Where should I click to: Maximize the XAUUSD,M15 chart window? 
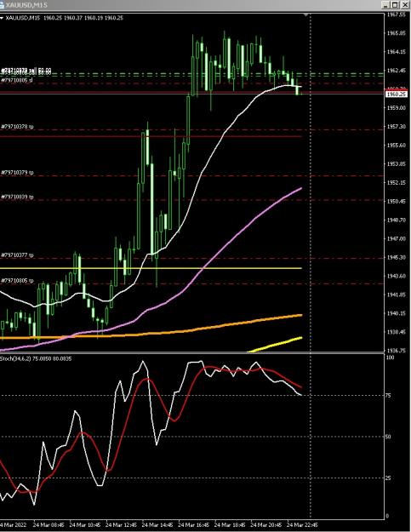coord(396,5)
